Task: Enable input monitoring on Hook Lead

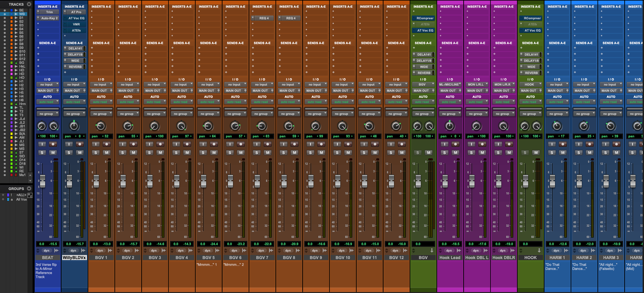Action: [444, 144]
